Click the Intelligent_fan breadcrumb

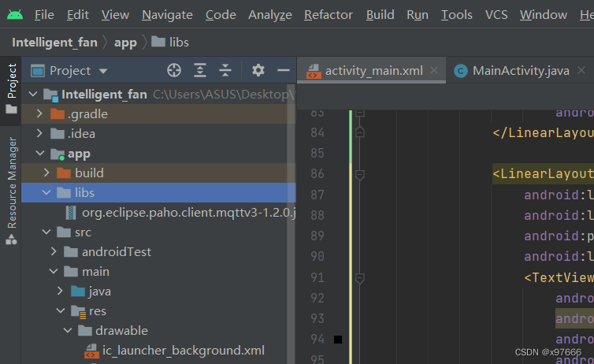(x=54, y=43)
